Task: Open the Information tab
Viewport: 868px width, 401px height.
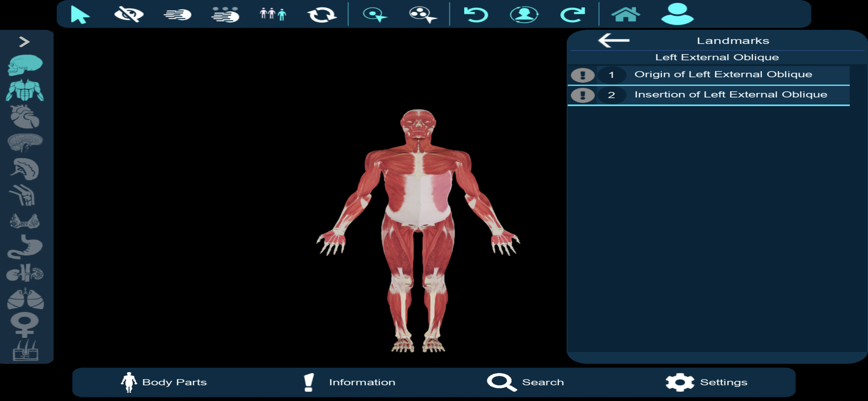Action: [x=349, y=382]
